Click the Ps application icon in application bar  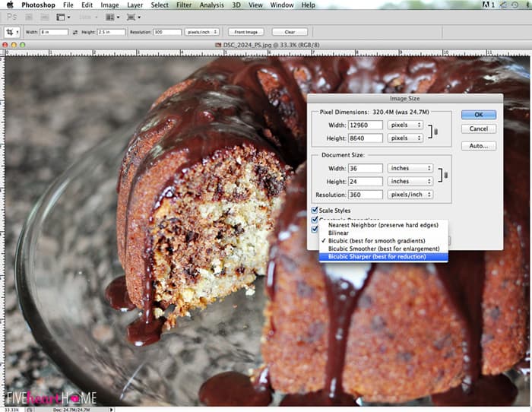12,17
